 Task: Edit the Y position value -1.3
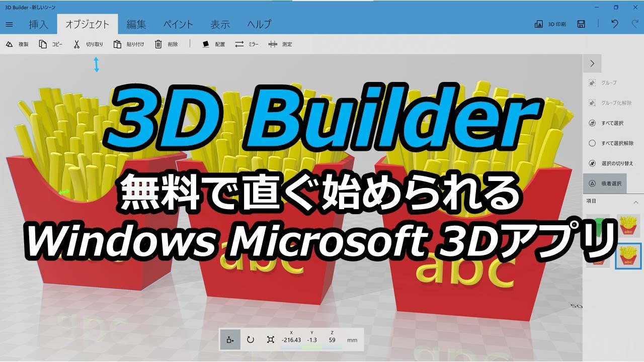pyautogui.click(x=312, y=340)
